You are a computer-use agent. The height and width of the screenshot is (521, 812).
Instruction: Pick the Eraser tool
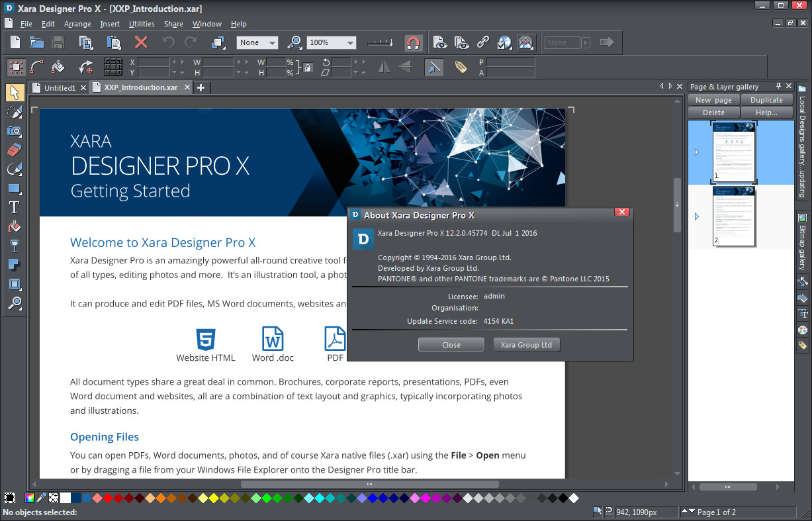14,150
